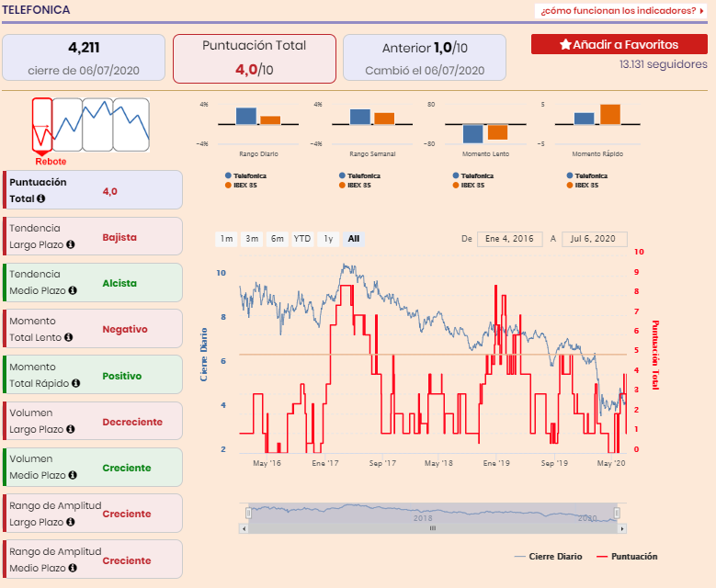This screenshot has width=716, height=588.
Task: Toggle Telefonica legend under Rango Diario
Action: click(245, 175)
